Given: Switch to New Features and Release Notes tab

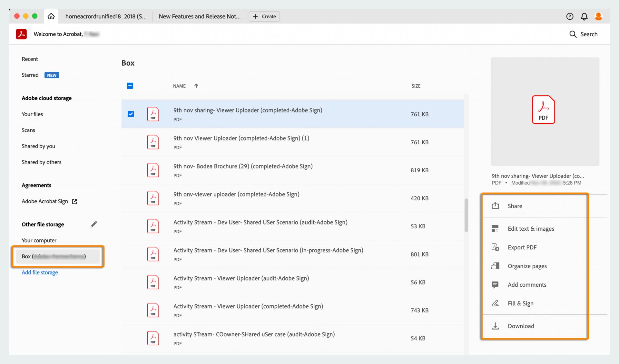Looking at the screenshot, I should pos(200,16).
